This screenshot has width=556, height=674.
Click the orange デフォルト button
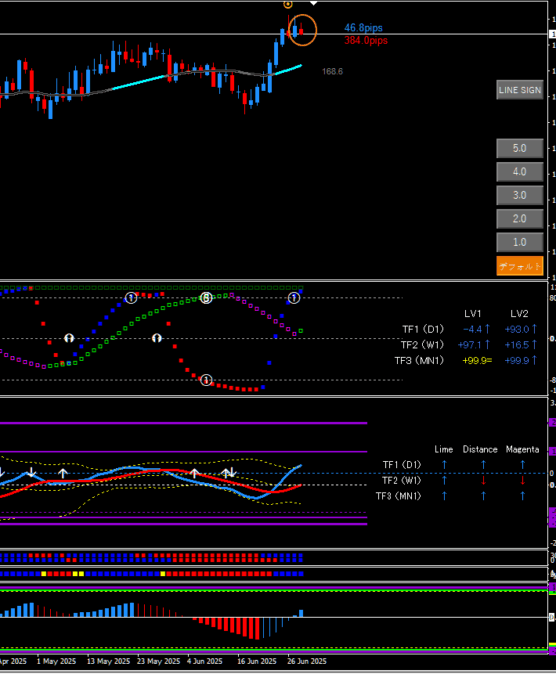519,266
